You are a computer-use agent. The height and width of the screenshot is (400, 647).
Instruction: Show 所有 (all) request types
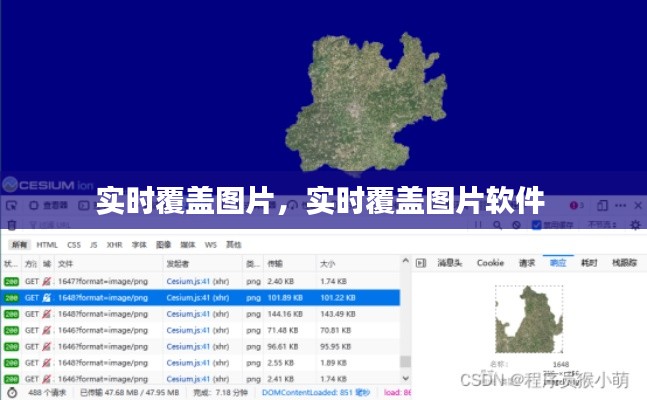point(19,244)
